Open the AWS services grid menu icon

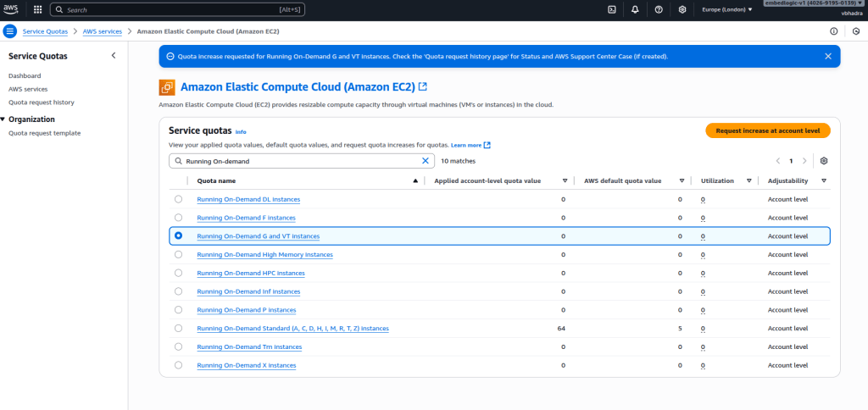tap(37, 9)
